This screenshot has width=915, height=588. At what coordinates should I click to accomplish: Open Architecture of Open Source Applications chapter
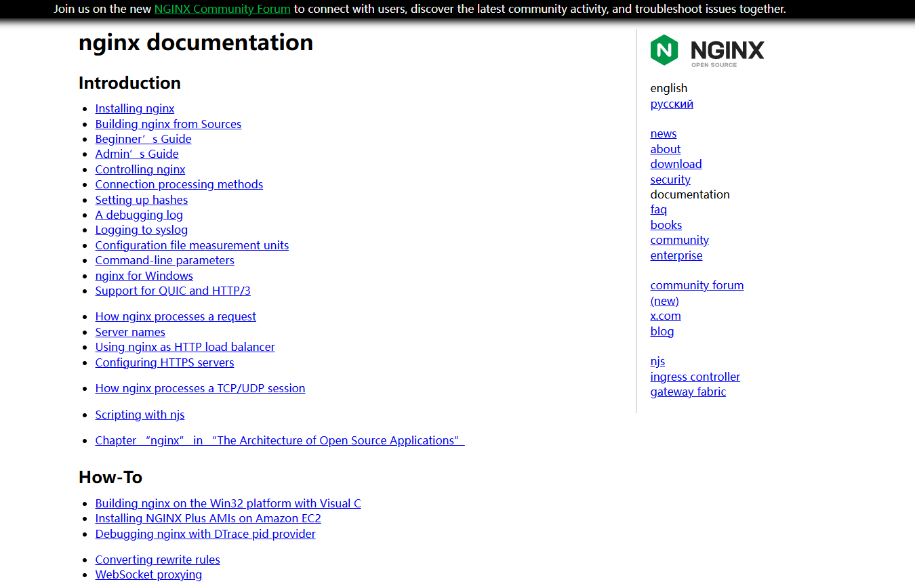[x=280, y=440]
